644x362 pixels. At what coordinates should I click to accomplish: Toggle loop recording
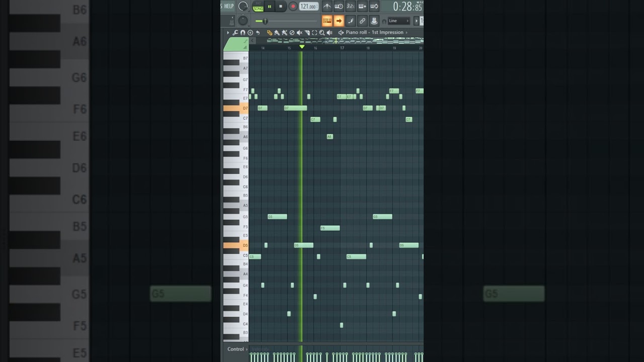[x=374, y=6]
